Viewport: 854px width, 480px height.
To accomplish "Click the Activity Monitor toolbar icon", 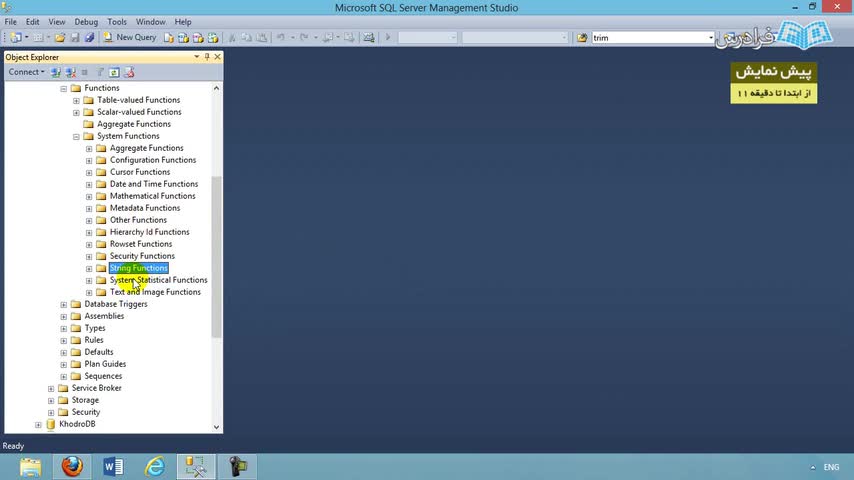I will click(369, 38).
